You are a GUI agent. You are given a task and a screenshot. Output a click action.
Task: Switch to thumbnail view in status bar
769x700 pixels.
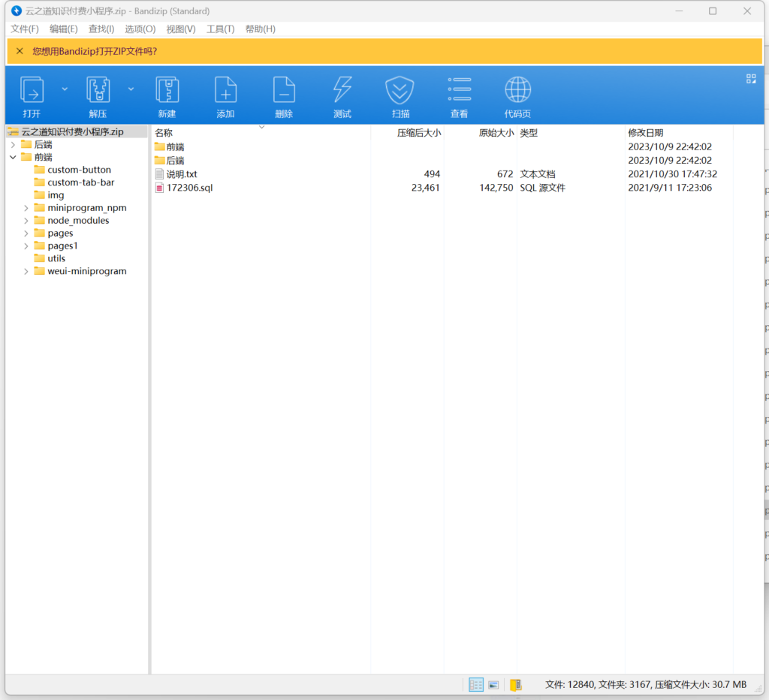pyautogui.click(x=493, y=685)
